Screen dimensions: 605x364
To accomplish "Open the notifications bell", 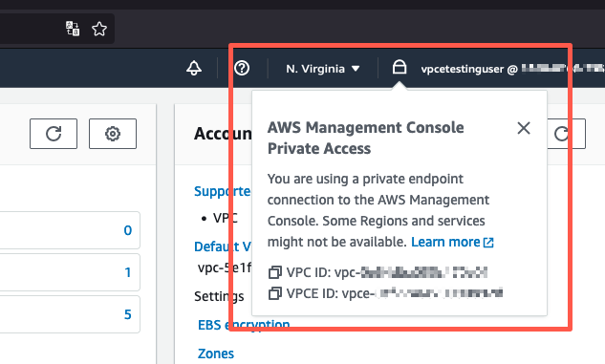I will [194, 68].
